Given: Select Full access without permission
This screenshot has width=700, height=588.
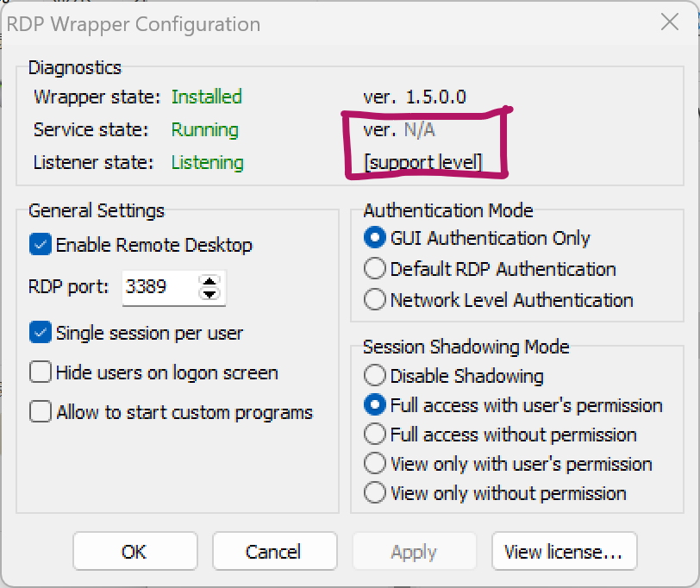Looking at the screenshot, I should (x=375, y=434).
